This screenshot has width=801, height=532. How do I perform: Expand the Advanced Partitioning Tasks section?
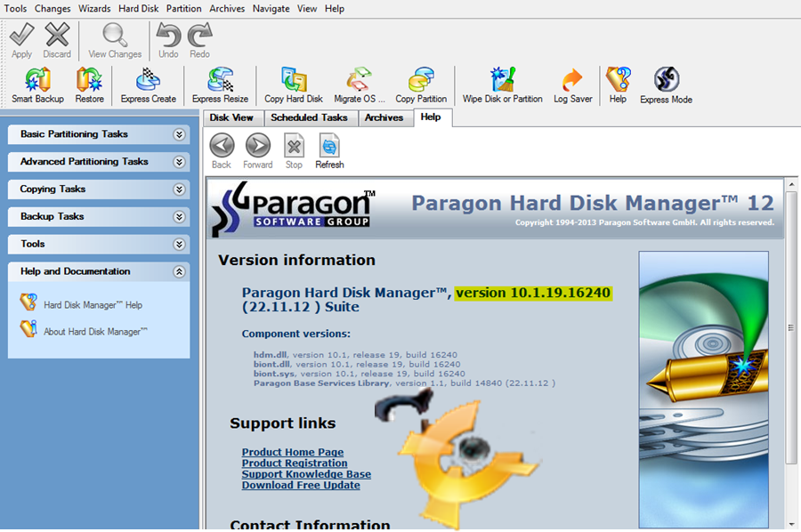179,162
